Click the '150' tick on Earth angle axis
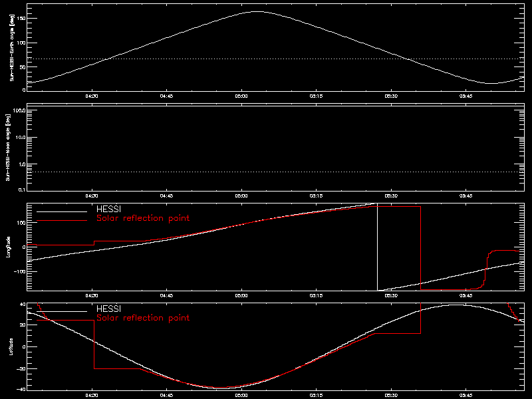The height and width of the screenshot is (399, 532). click(21, 19)
